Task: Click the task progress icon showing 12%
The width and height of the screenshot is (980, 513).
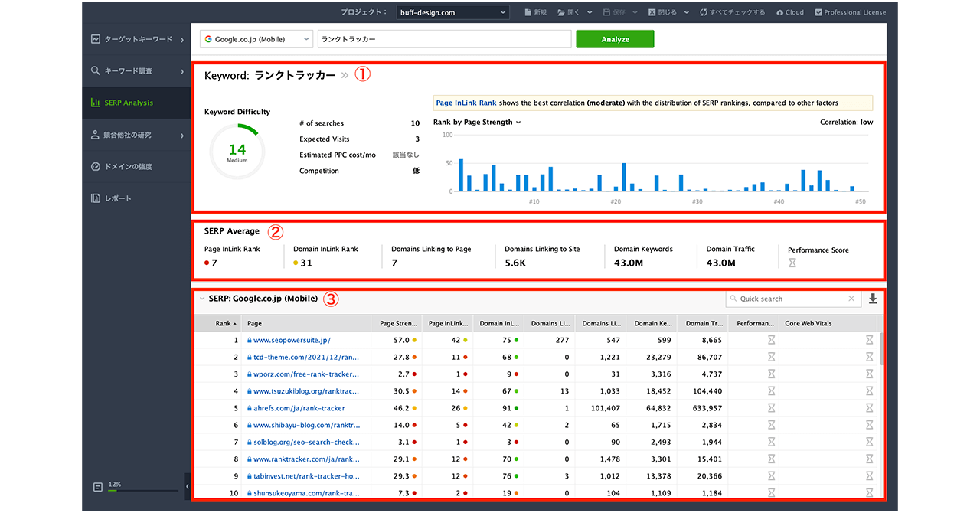Action: click(97, 487)
